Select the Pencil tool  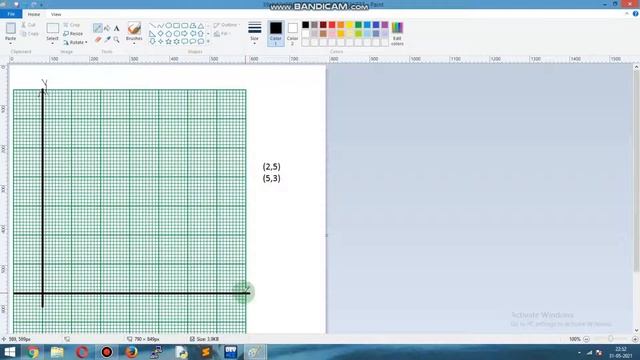point(97,28)
